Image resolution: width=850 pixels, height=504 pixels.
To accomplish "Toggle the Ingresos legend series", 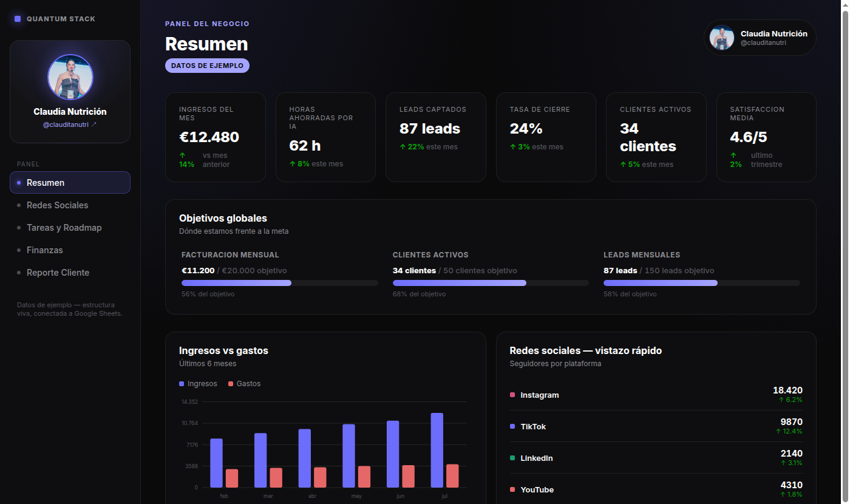I will (x=198, y=384).
